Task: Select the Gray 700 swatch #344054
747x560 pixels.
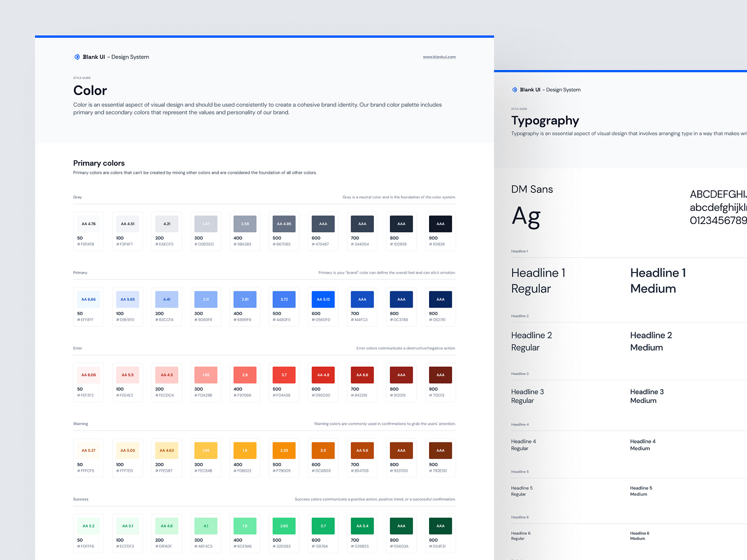Action: click(362, 224)
